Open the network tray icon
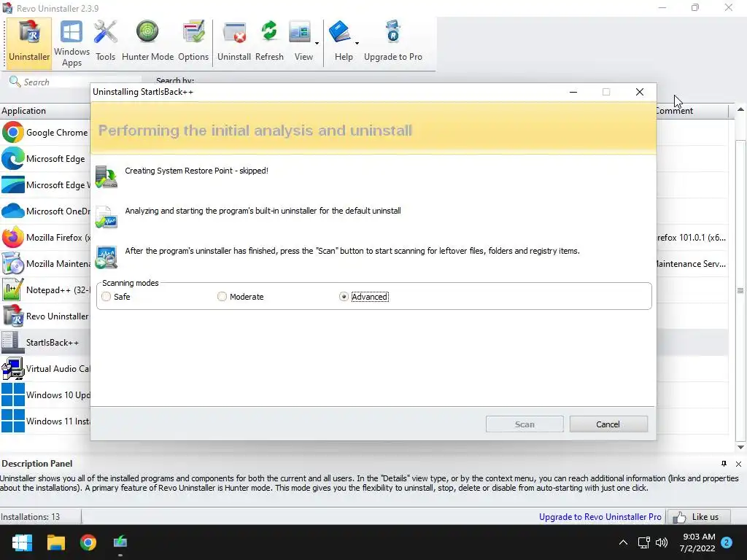Screen dimensions: 747x560 [643, 542]
